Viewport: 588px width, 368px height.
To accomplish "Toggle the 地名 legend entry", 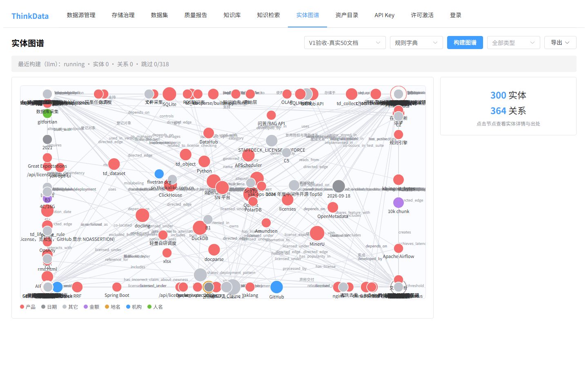I will [113, 307].
